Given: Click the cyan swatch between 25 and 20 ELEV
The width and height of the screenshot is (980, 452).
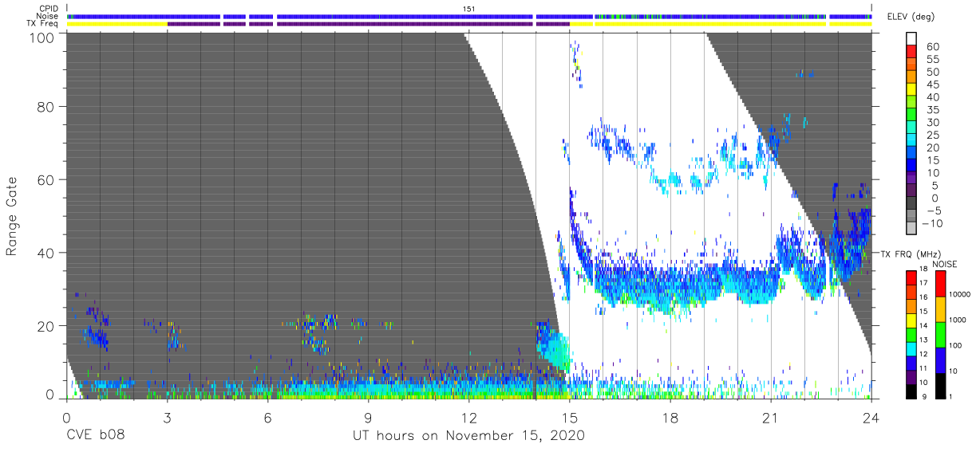Looking at the screenshot, I should (912, 141).
